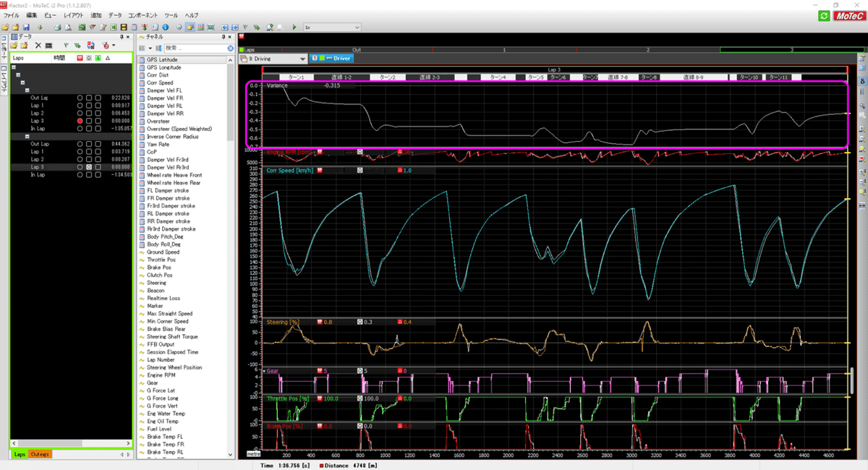
Task: Select the Oversteer channel in list
Action: [158, 121]
